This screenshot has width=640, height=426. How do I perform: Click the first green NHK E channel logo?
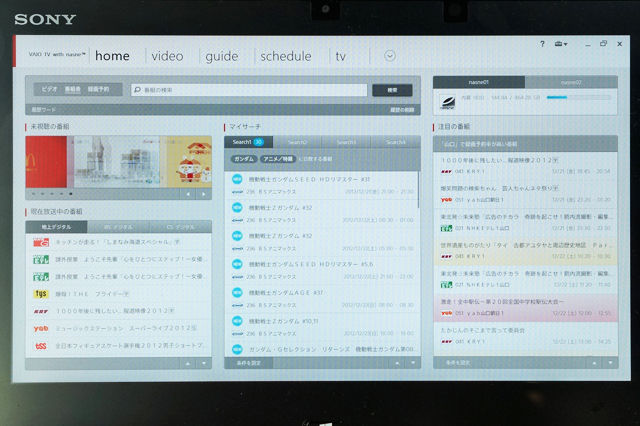(41, 260)
